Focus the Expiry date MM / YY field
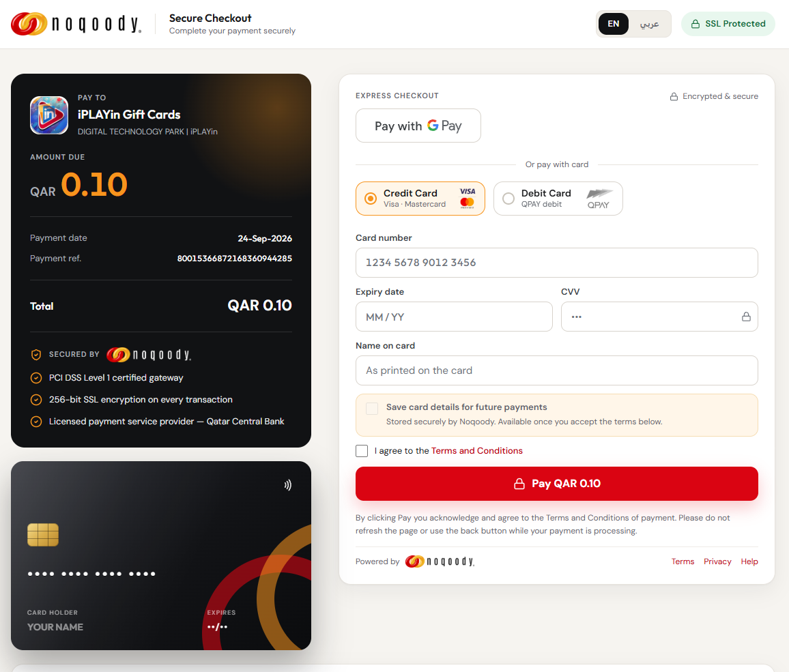 pos(454,317)
